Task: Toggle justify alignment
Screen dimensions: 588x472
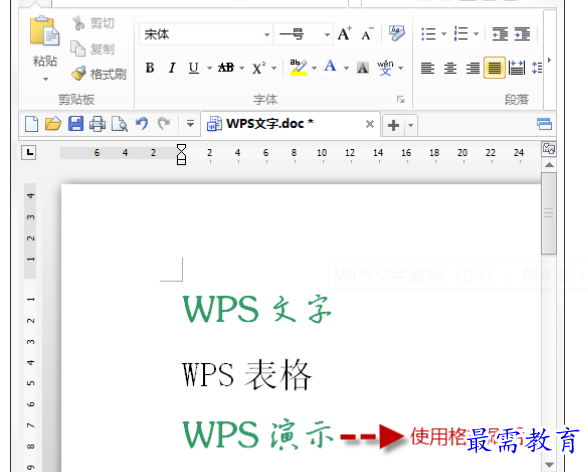Action: click(494, 68)
